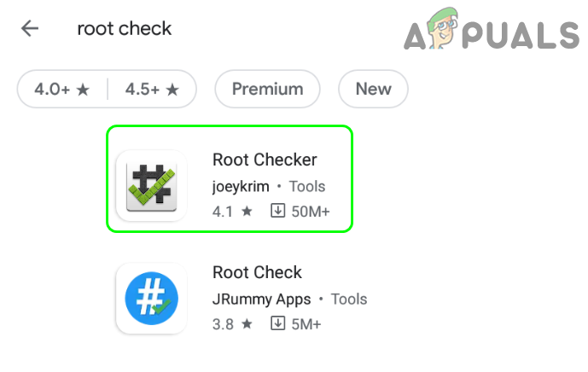
Task: Enable the New filter chip
Action: point(373,89)
